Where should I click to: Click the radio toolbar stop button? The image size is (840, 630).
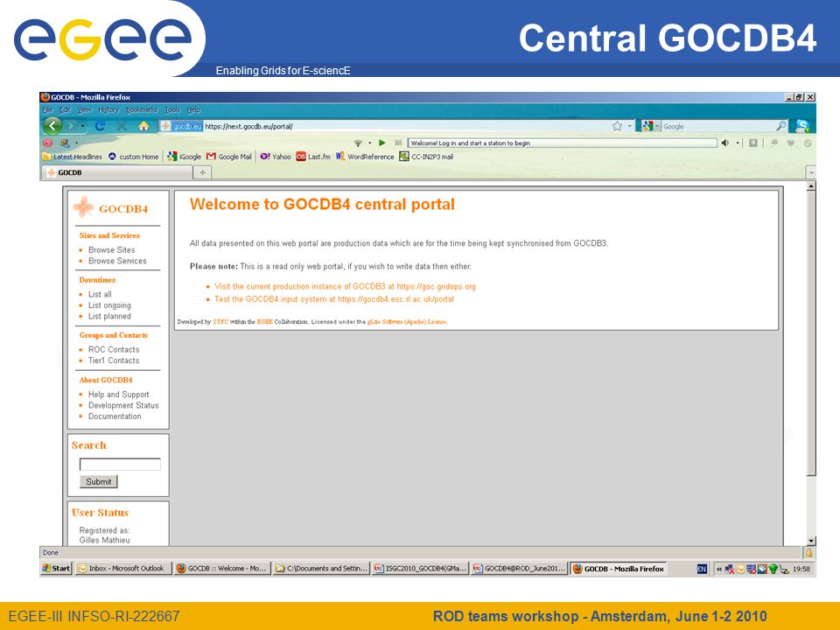[x=397, y=143]
